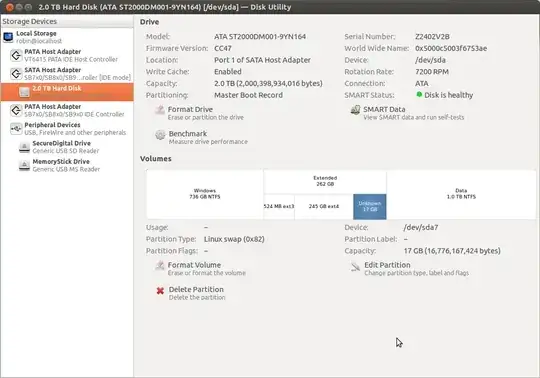Click the Benchmark gear icon
This screenshot has height=378, width=540.
pyautogui.click(x=160, y=135)
